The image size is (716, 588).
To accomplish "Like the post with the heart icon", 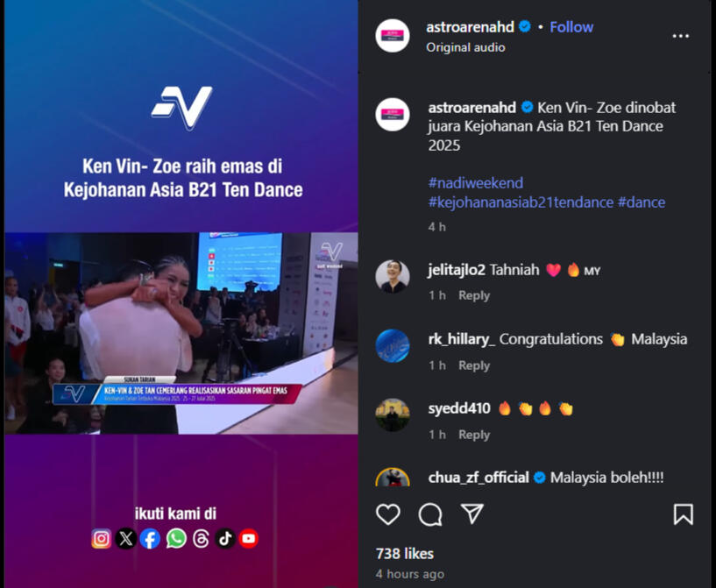I will [x=388, y=514].
